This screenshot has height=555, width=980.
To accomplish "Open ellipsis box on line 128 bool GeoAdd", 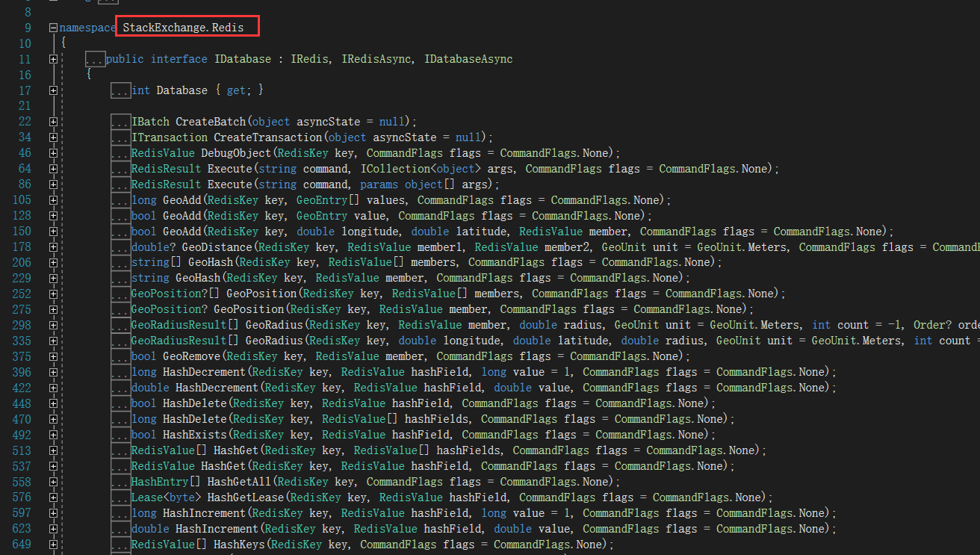I will point(120,216).
